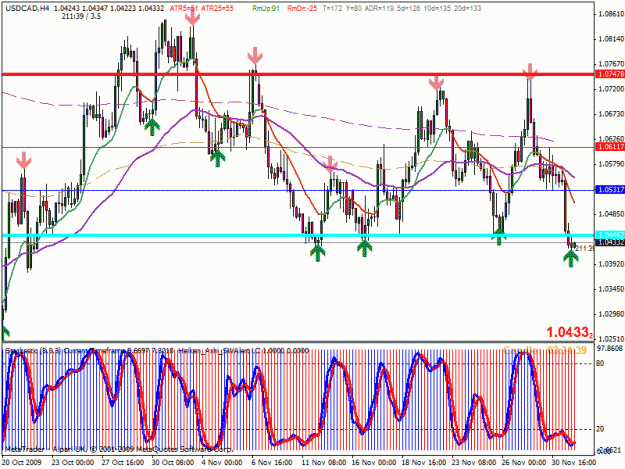Click the red 1.06117 price level tag

tap(609, 147)
